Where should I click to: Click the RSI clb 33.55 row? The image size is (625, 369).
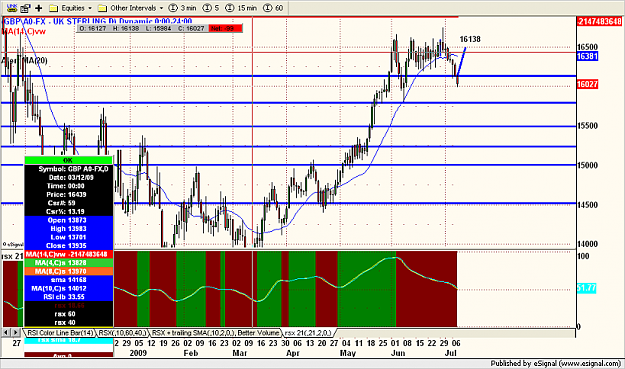pos(69,296)
